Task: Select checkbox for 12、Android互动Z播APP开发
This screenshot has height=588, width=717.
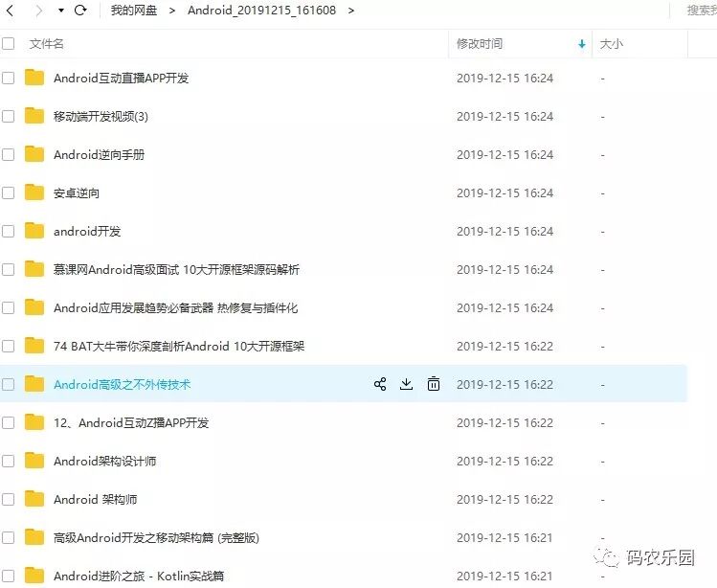Action: point(9,423)
